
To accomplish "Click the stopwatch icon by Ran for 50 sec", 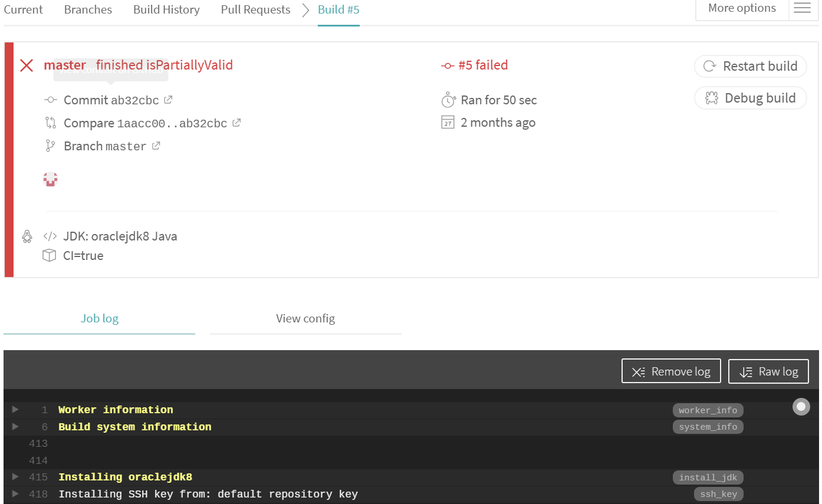I will coord(448,100).
